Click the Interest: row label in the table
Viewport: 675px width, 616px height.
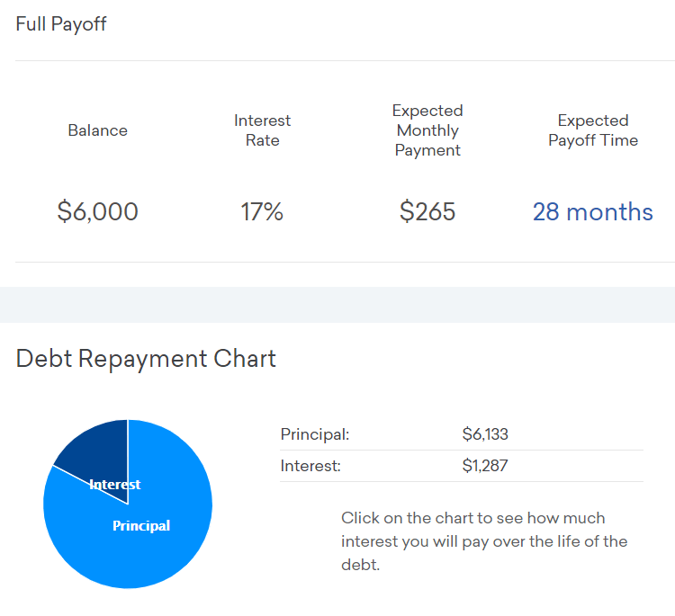310,466
